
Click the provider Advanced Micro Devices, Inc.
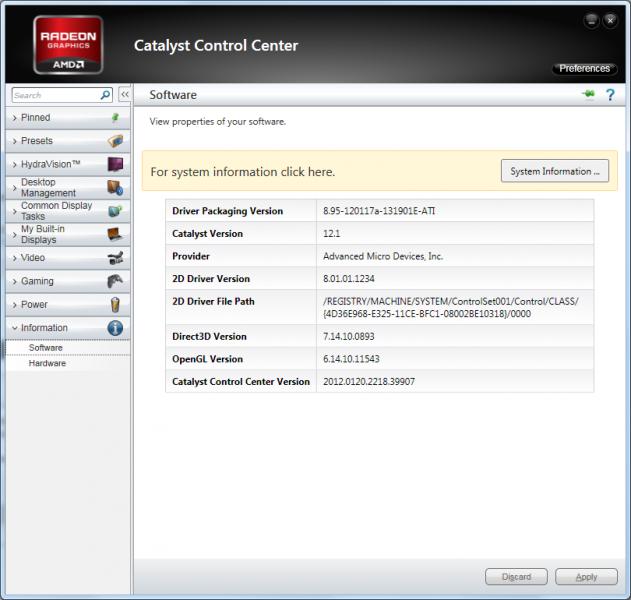(383, 256)
